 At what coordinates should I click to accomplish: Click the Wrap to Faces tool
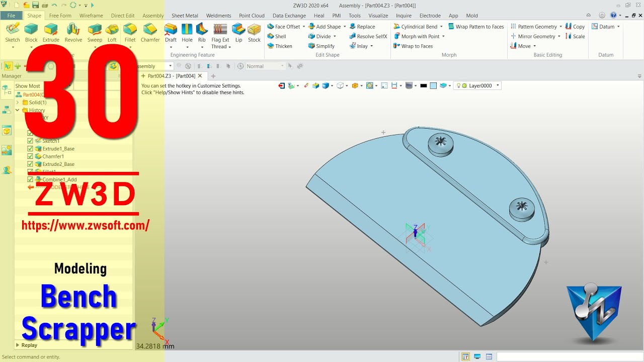pos(413,46)
